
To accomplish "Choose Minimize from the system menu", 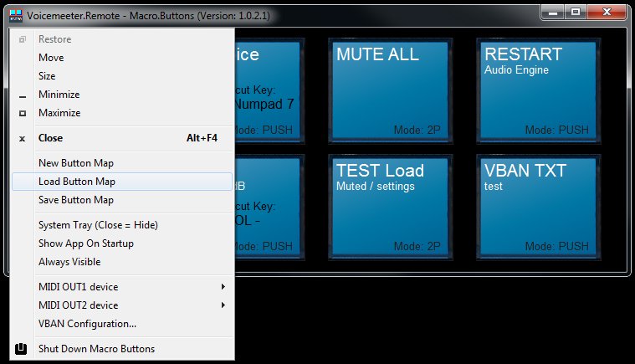I will pyautogui.click(x=59, y=95).
